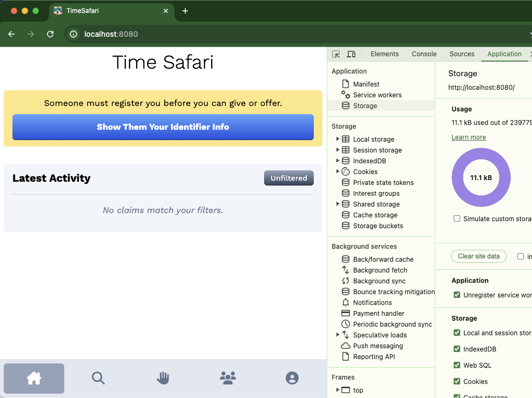Screen dimensions: 532x398
Task: Expand the Cookies tree node
Action: pyautogui.click(x=338, y=171)
